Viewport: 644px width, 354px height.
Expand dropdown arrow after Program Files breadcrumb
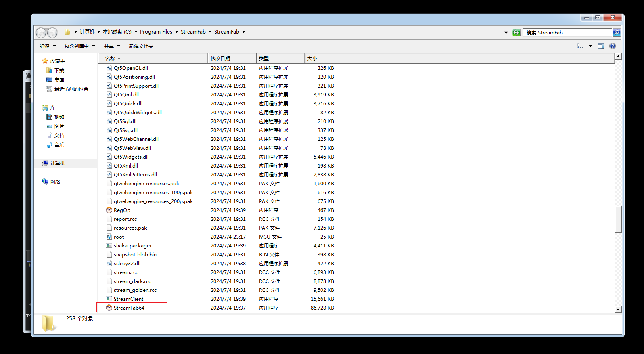click(x=176, y=32)
